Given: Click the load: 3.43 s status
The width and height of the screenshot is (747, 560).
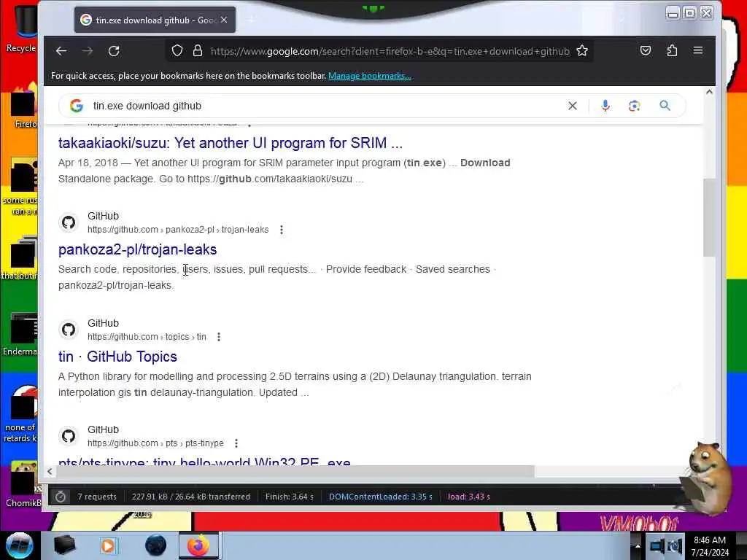Looking at the screenshot, I should [x=469, y=497].
